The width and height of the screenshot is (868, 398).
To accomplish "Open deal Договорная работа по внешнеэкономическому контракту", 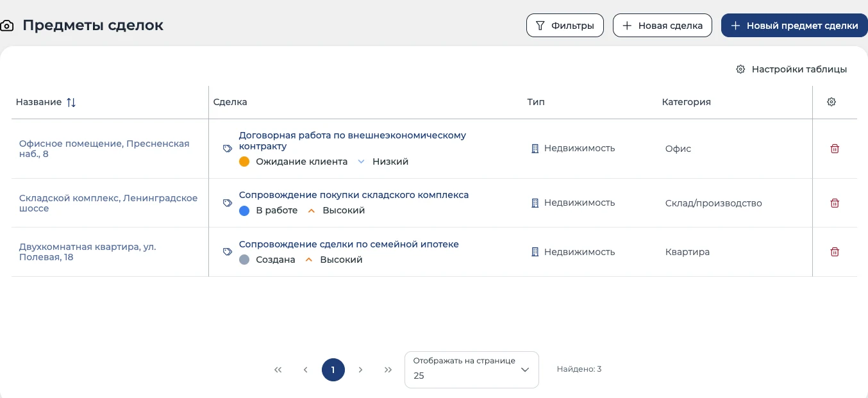I will coord(353,141).
